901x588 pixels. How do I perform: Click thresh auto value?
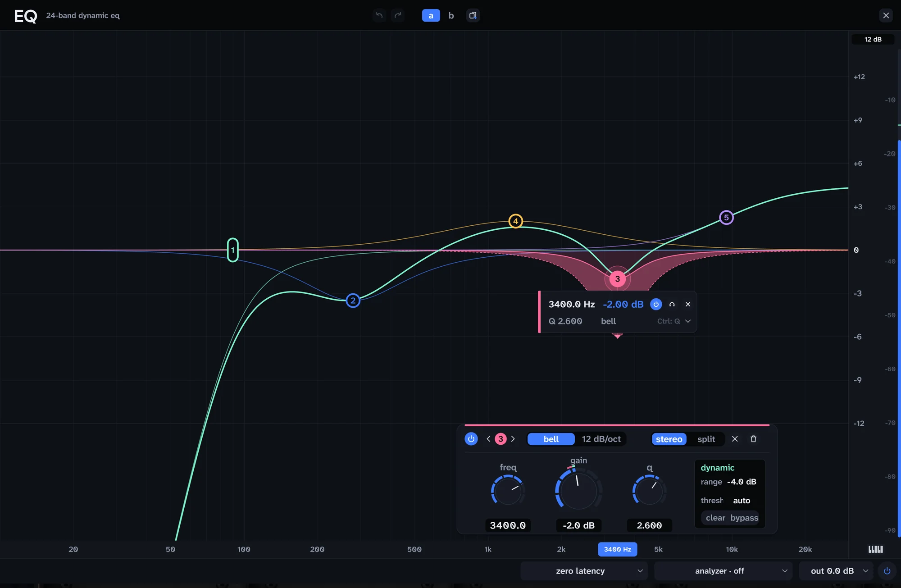(742, 501)
